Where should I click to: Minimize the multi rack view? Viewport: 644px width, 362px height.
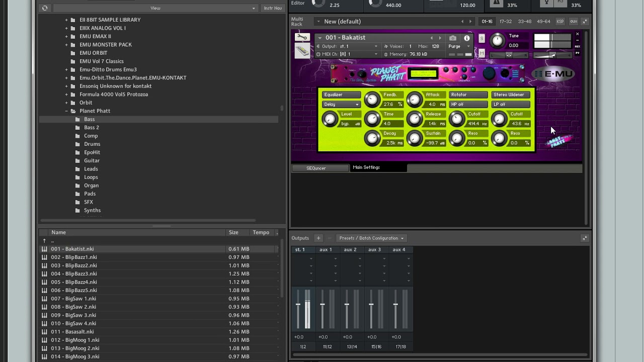585,22
